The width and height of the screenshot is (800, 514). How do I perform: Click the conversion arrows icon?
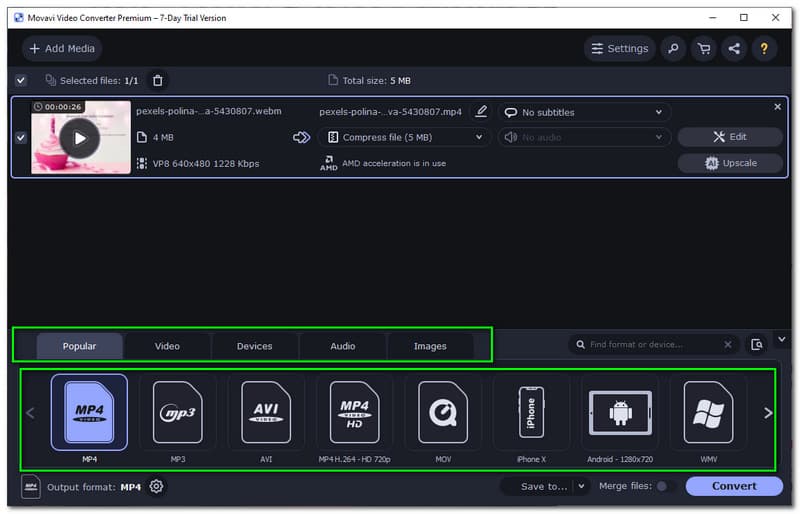tap(301, 137)
